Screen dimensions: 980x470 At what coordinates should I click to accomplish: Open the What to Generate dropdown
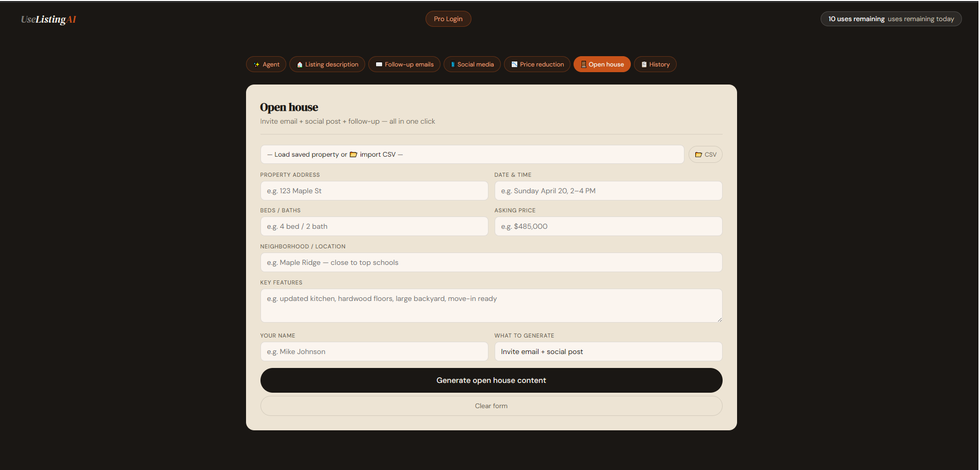point(608,351)
